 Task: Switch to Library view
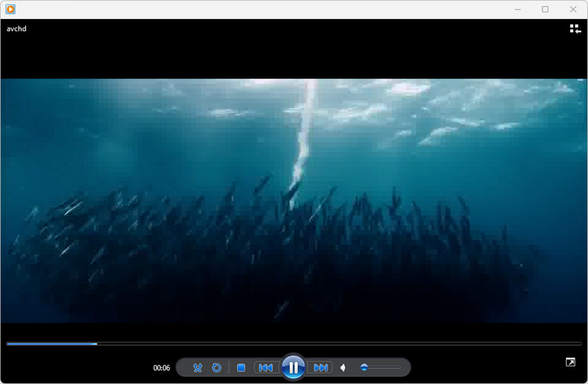tap(576, 29)
